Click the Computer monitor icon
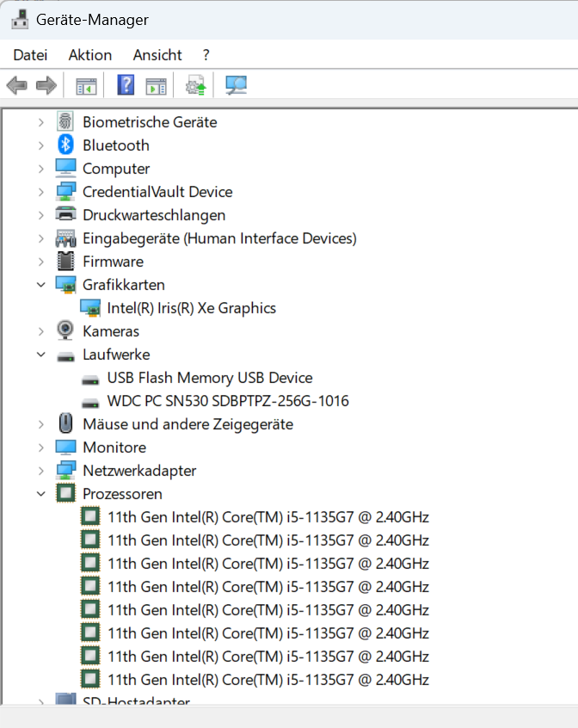 (65, 168)
